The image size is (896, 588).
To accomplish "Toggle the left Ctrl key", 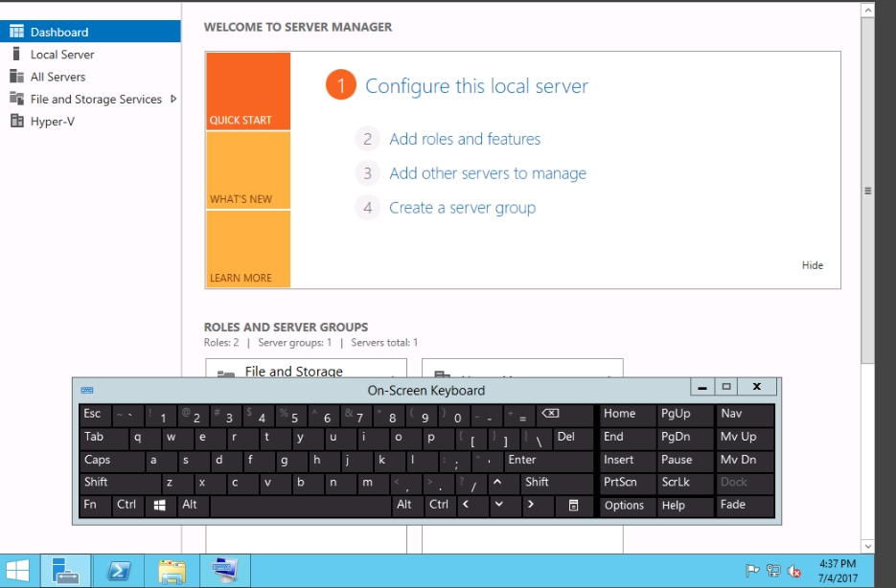I will coord(128,506).
